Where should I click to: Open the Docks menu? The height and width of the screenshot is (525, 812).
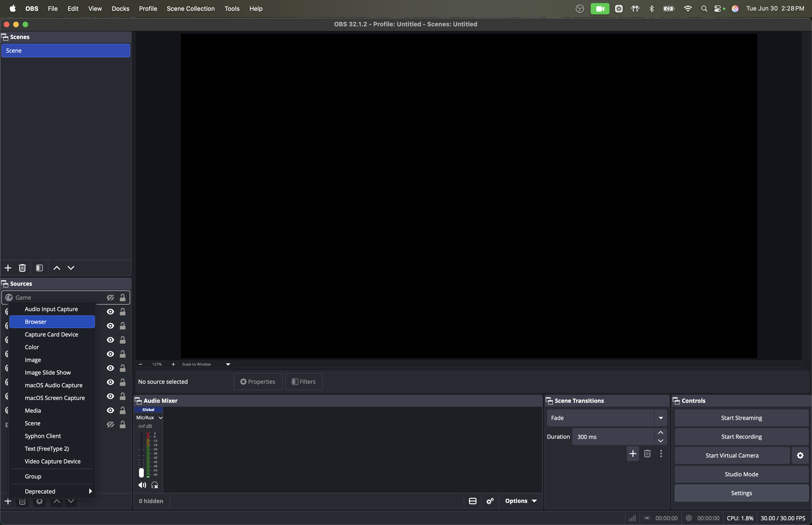120,8
